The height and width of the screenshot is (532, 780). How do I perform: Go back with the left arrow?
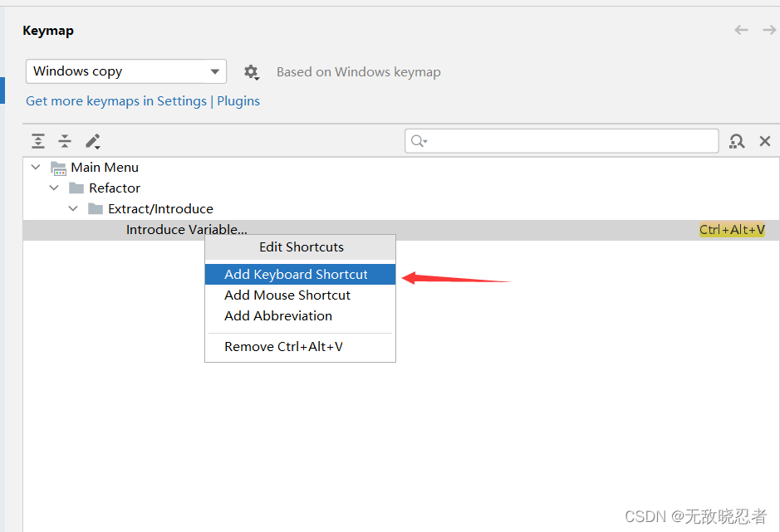(741, 31)
